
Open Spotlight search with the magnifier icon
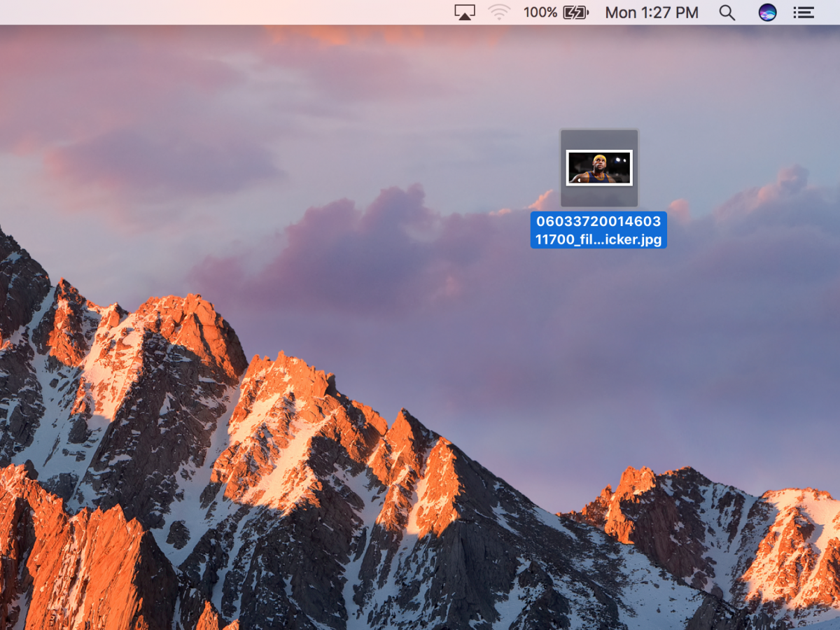(727, 12)
